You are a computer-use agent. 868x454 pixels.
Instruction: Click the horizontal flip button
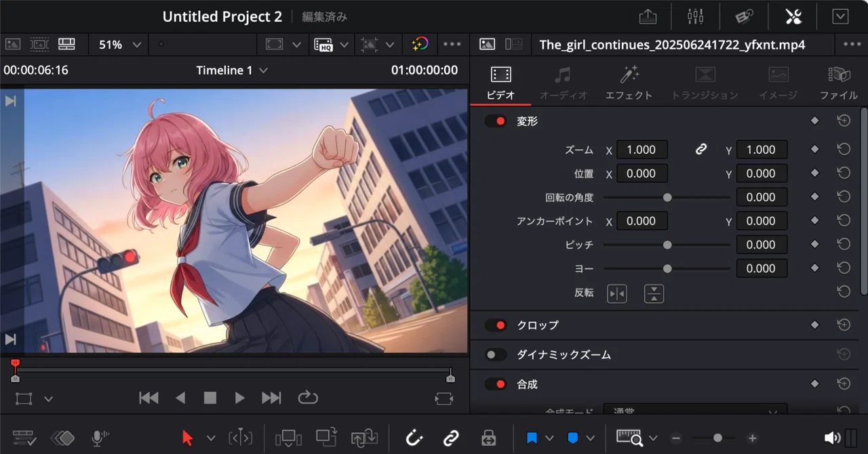[x=617, y=293]
